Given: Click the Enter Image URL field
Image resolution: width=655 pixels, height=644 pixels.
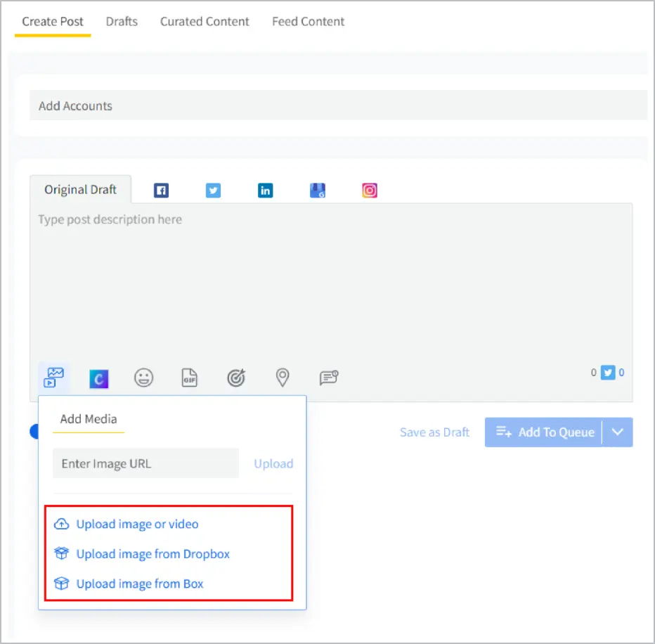Looking at the screenshot, I should pyautogui.click(x=145, y=463).
